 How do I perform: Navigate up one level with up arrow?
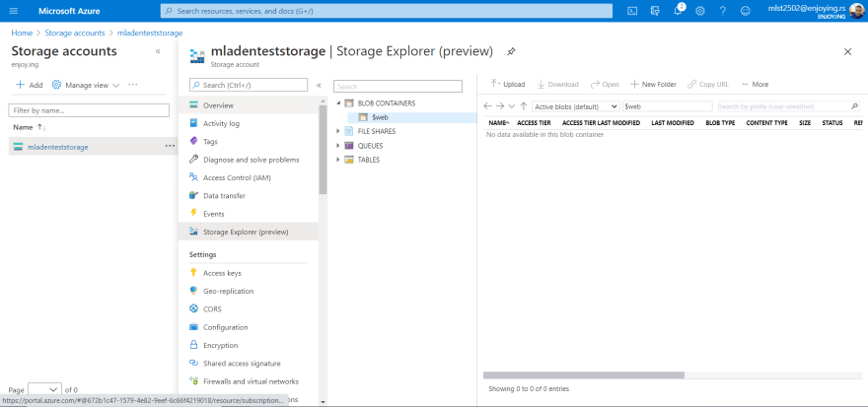(x=524, y=106)
